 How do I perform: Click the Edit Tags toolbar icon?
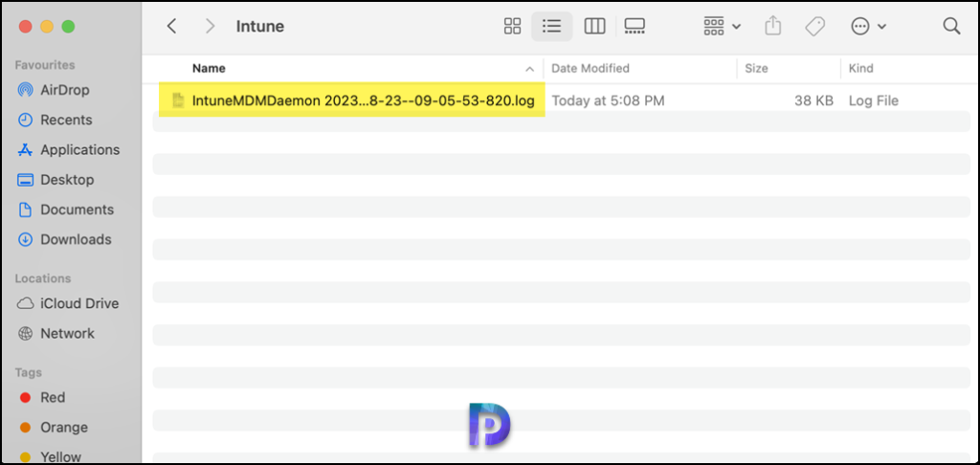tap(815, 26)
